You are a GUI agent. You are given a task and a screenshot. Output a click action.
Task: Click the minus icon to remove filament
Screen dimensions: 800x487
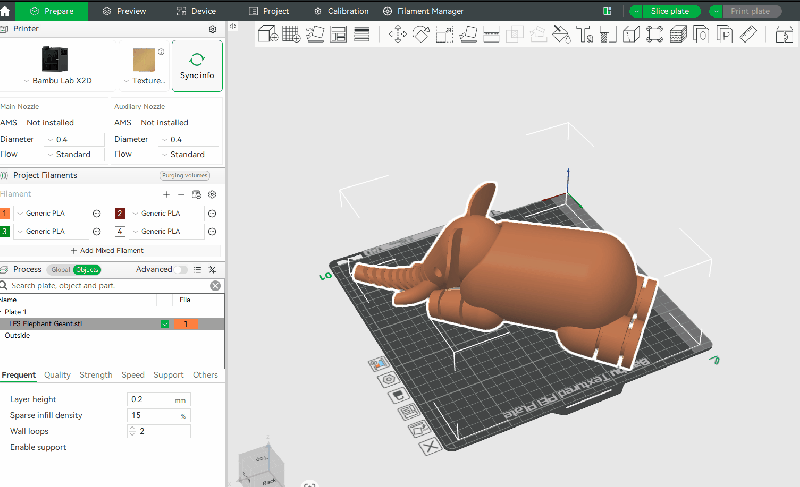[181, 194]
